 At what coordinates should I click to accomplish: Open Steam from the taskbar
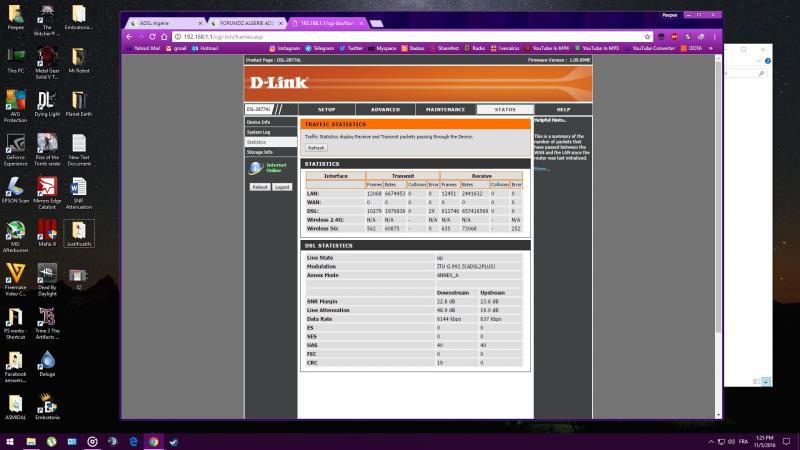[x=174, y=440]
